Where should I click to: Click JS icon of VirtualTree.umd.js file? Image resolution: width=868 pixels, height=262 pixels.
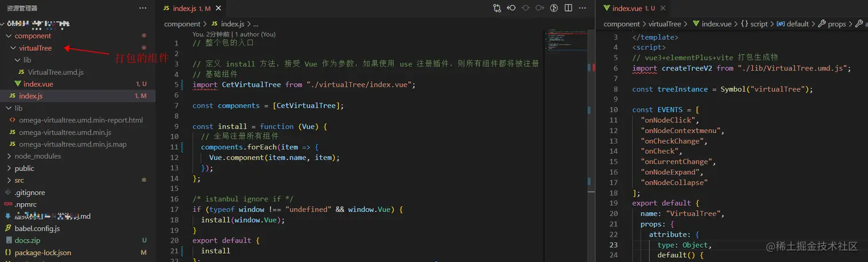tap(21, 72)
